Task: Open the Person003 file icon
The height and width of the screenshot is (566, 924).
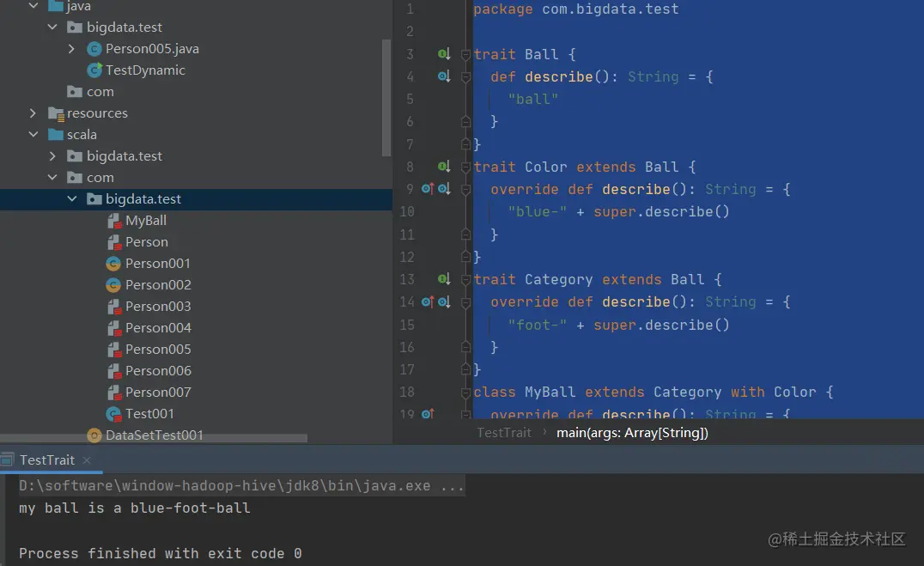Action: 114,307
